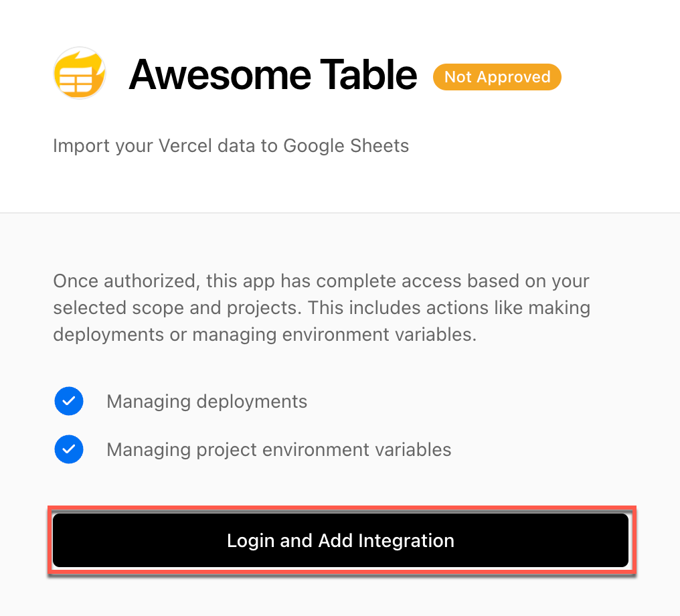The width and height of the screenshot is (680, 616).
Task: Click the authorization disclaimer paragraph link
Action: click(x=321, y=307)
